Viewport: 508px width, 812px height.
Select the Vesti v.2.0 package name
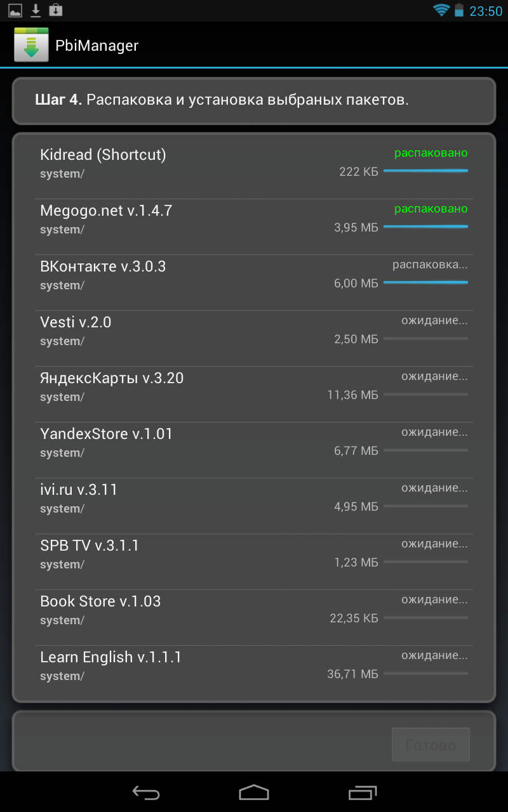76,322
